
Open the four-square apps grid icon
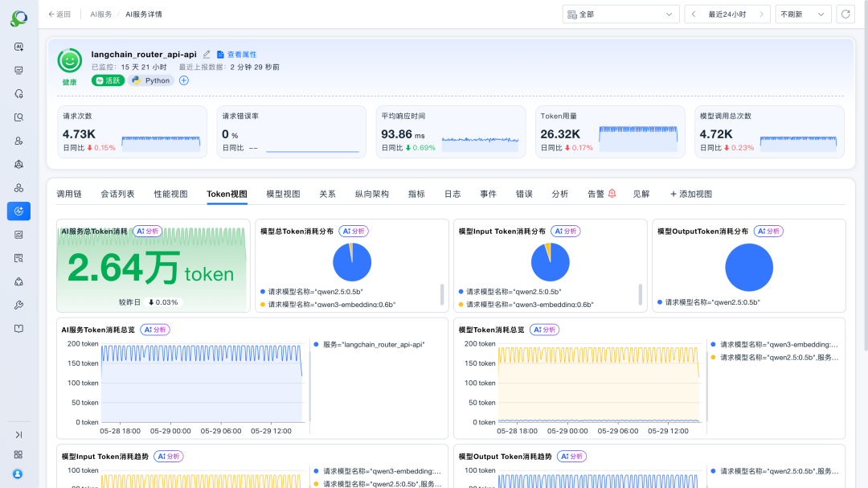(18, 455)
